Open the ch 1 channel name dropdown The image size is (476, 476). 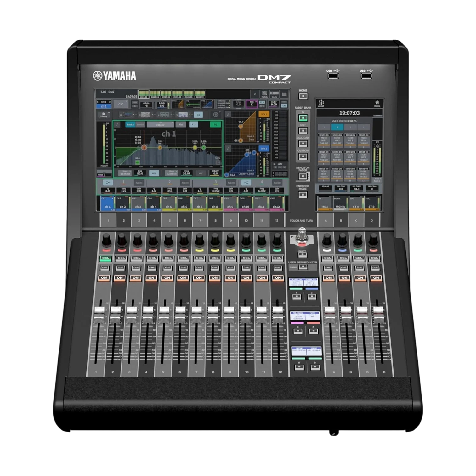pyautogui.click(x=104, y=106)
